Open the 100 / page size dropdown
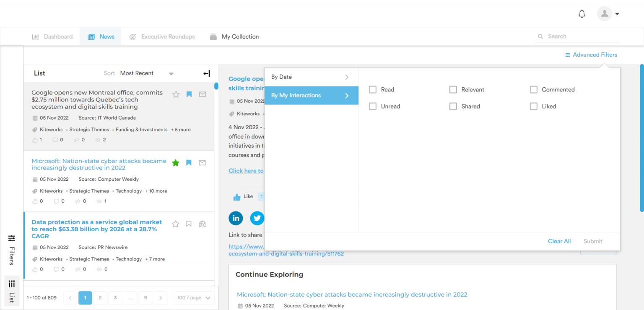This screenshot has height=310, width=644. [194, 298]
